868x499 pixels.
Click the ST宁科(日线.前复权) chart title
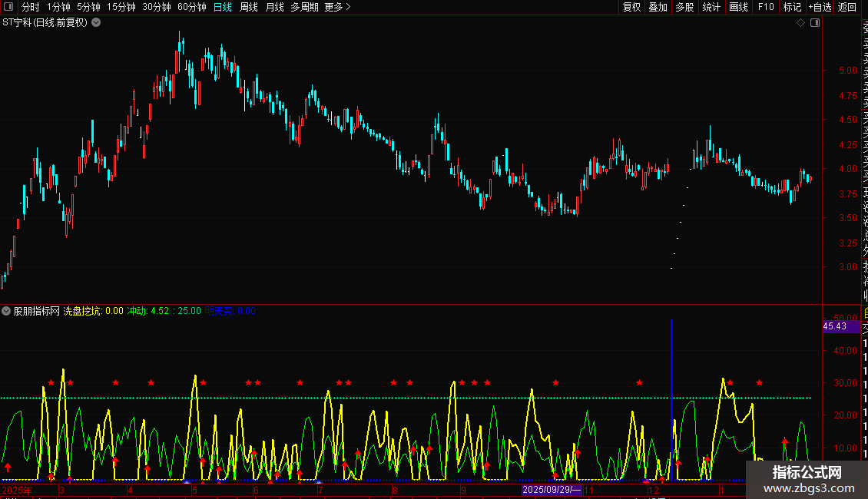tap(45, 23)
